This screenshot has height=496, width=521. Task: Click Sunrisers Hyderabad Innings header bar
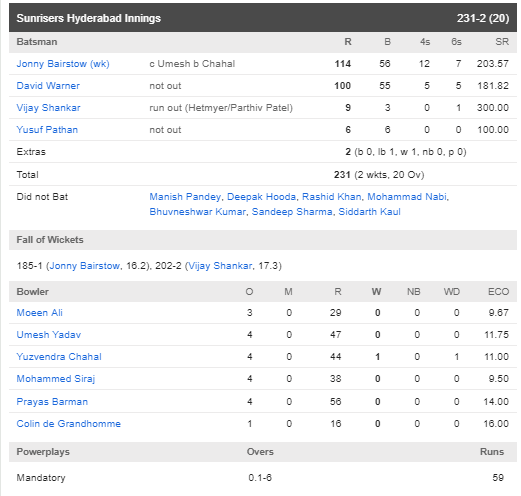pos(263,18)
